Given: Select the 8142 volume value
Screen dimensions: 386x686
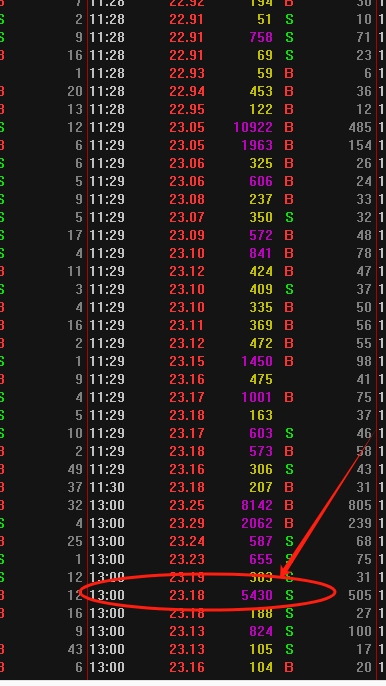Looking at the screenshot, I should [x=257, y=505].
